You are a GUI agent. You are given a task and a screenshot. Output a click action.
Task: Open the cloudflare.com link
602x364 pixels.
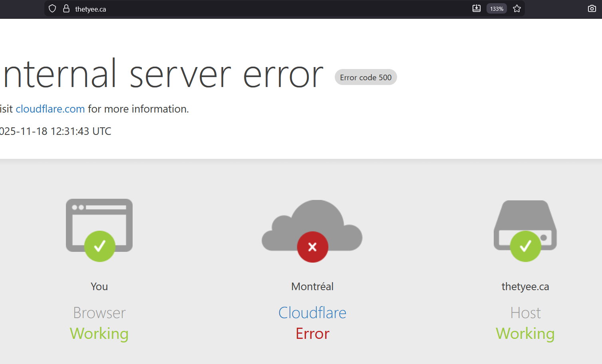coord(50,109)
